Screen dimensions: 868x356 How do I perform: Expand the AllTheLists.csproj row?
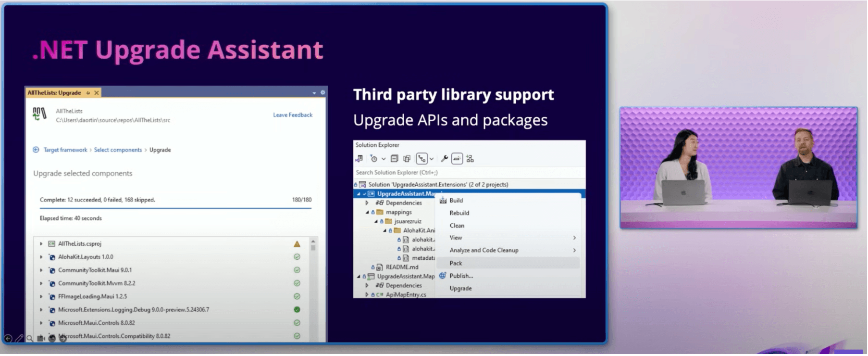[41, 244]
